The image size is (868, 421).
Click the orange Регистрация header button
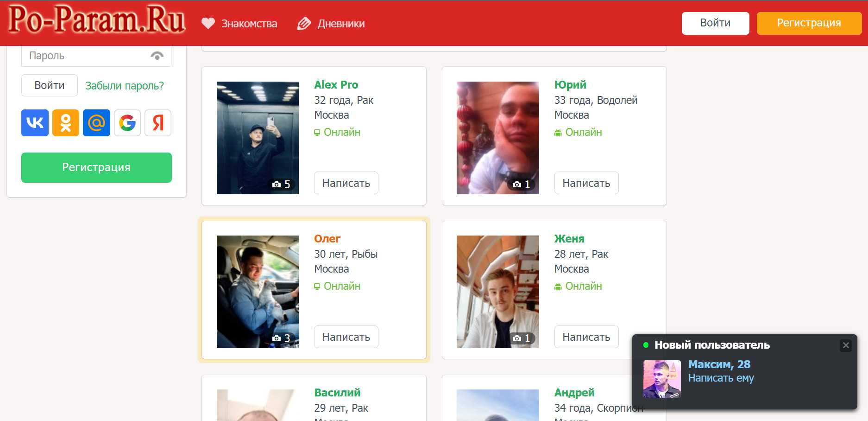point(809,23)
